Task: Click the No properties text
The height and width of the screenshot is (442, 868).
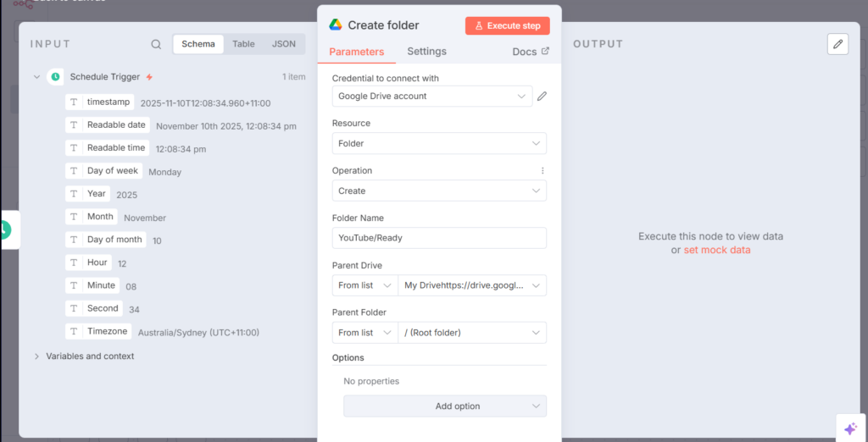Action: tap(371, 381)
